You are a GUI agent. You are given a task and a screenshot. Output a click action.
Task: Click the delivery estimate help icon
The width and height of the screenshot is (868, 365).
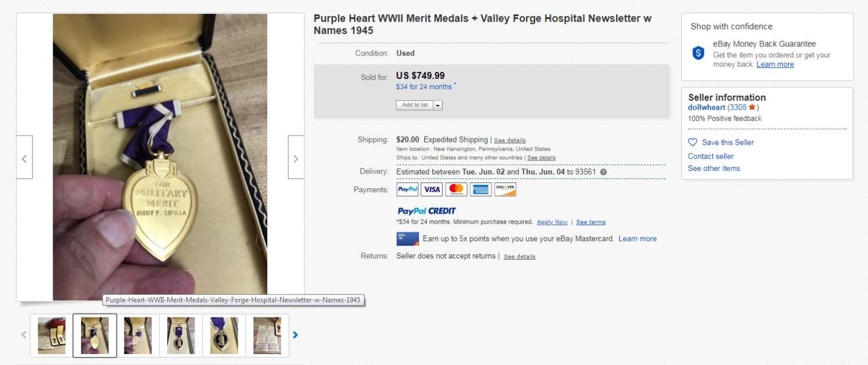[604, 172]
